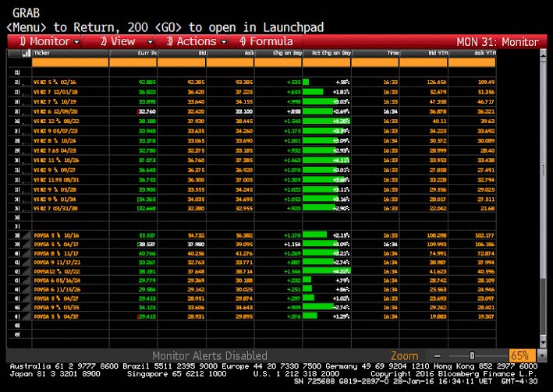Click the current price 92.885
Screen dimensions: 553x392
[x=147, y=82]
